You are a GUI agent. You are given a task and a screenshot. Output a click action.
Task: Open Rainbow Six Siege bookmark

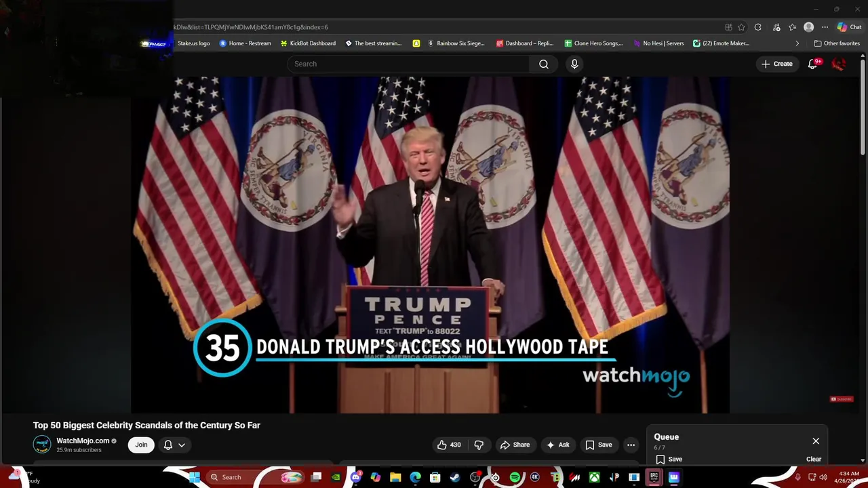456,43
